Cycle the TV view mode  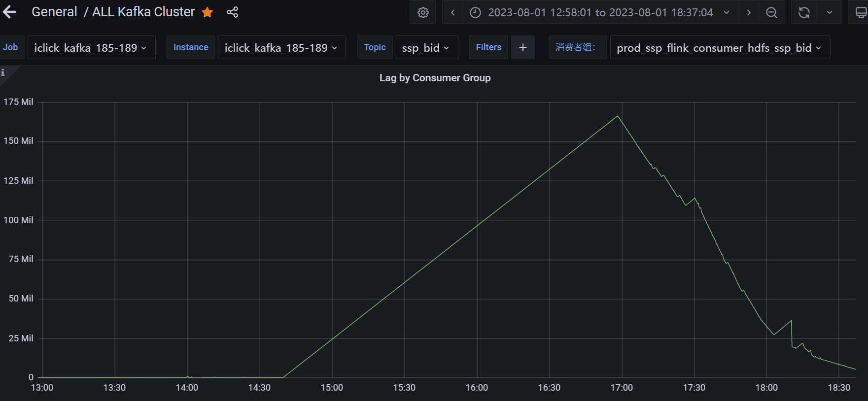pos(860,12)
